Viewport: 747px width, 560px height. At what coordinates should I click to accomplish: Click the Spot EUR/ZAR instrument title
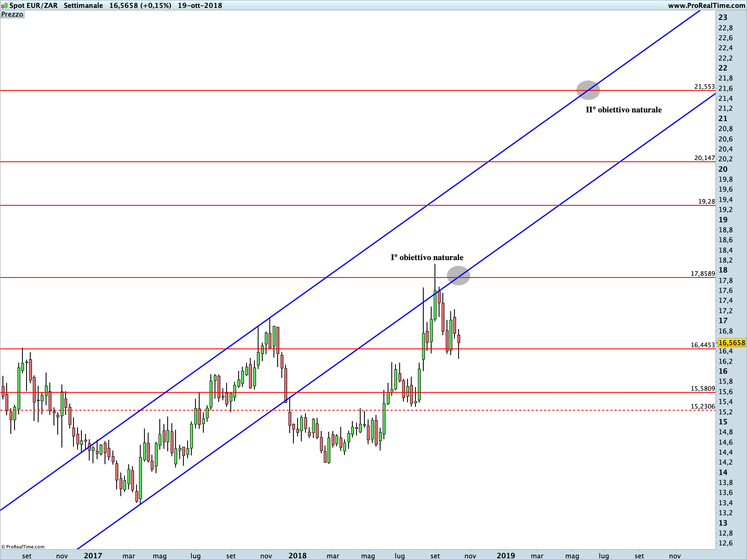pos(34,5)
